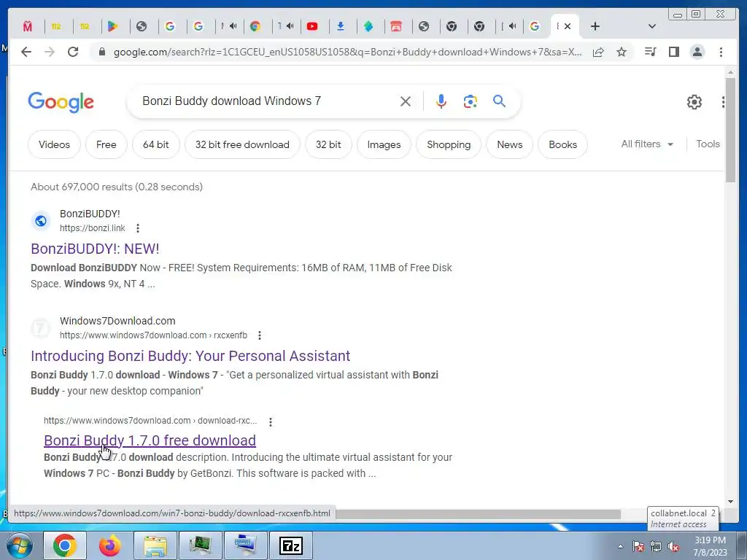
Task: Open the taskbar clock showing 3:19 PM
Action: pos(710,546)
